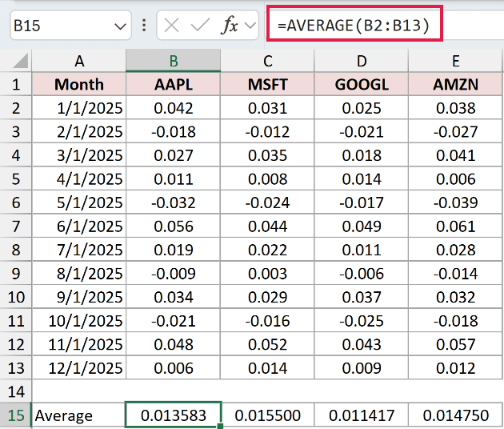Select column C header
Viewport: 504px width, 429px height.
point(267,61)
